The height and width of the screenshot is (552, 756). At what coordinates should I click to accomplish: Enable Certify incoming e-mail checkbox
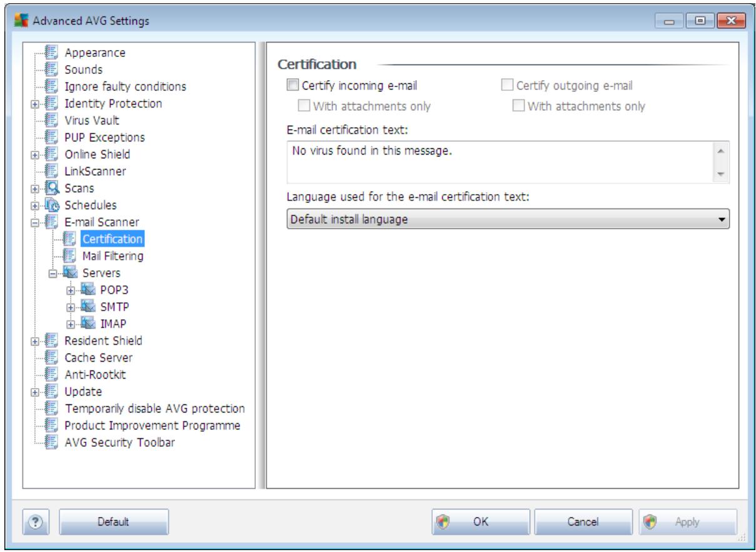pyautogui.click(x=292, y=86)
